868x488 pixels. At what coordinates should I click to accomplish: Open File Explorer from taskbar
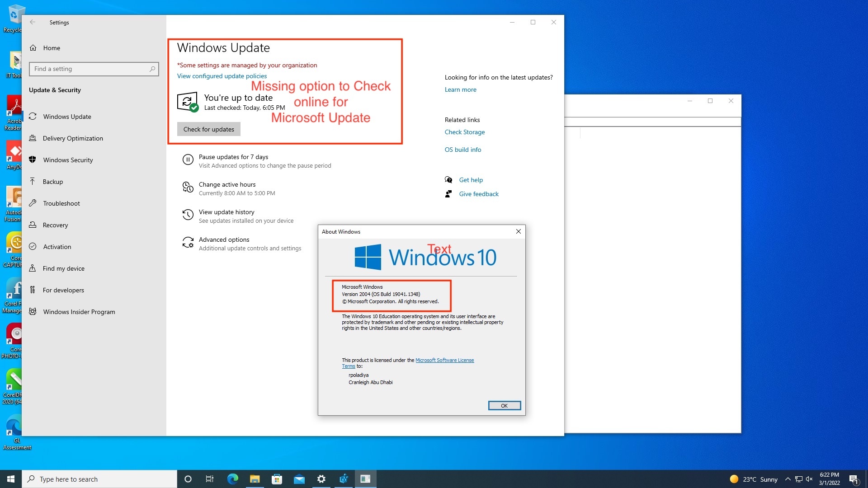pyautogui.click(x=255, y=479)
